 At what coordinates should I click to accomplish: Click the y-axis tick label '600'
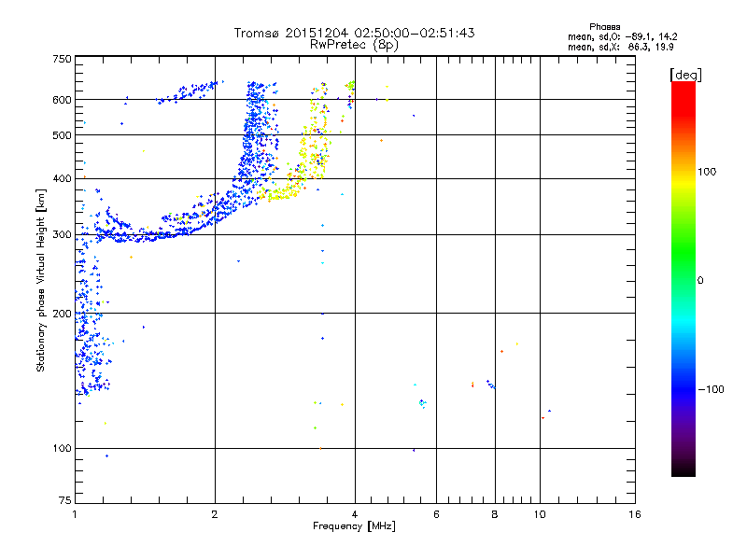tap(62, 100)
